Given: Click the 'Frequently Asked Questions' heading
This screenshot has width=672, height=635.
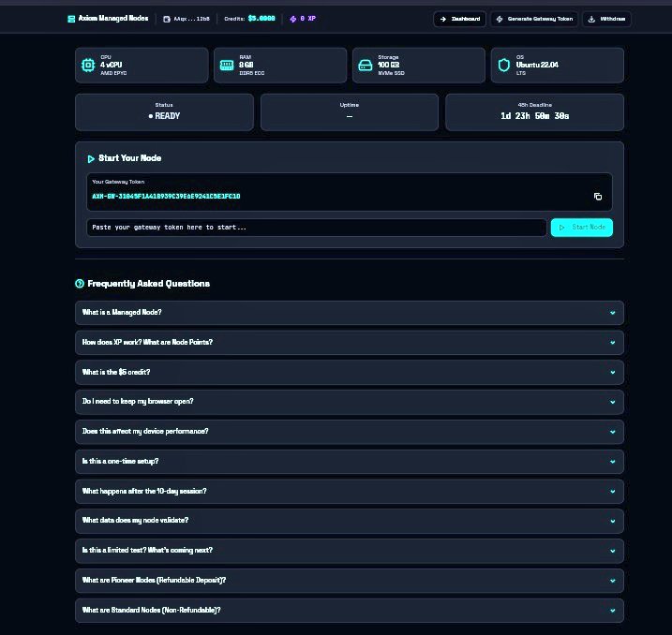Looking at the screenshot, I should click(148, 284).
